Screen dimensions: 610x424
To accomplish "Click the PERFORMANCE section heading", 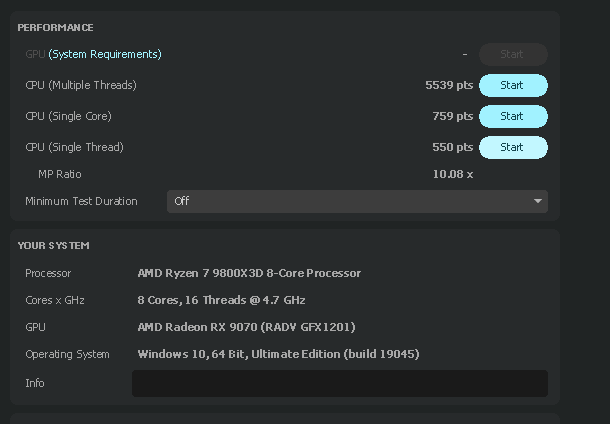I will (55, 28).
